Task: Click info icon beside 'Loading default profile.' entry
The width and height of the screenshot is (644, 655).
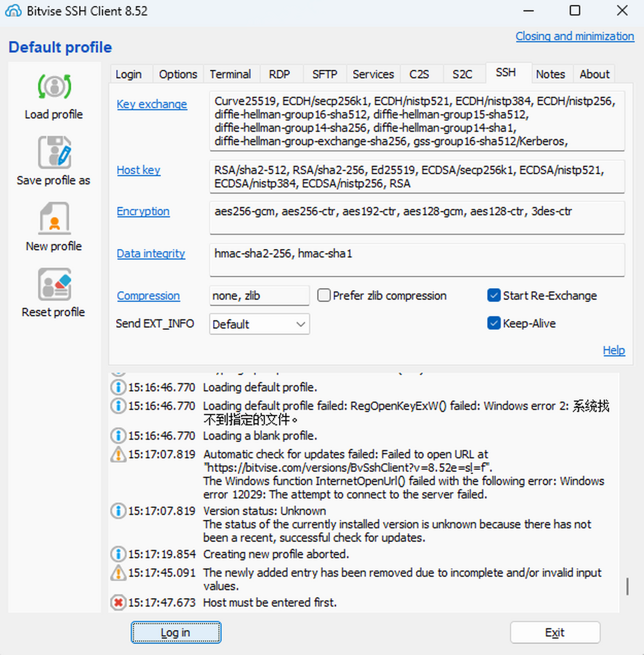Action: pos(118,387)
